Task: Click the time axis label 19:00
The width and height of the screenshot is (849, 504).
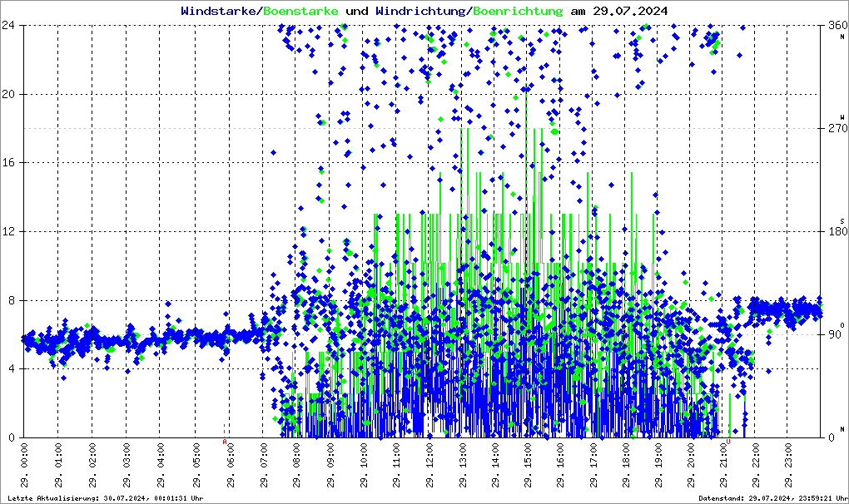Action: pyautogui.click(x=658, y=465)
